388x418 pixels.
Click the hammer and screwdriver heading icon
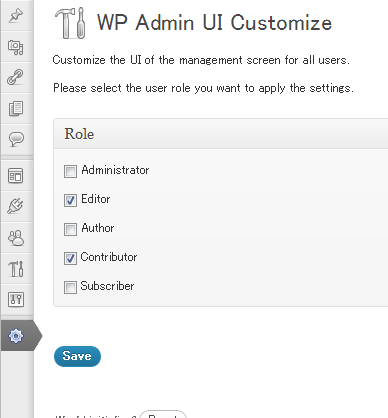point(70,23)
